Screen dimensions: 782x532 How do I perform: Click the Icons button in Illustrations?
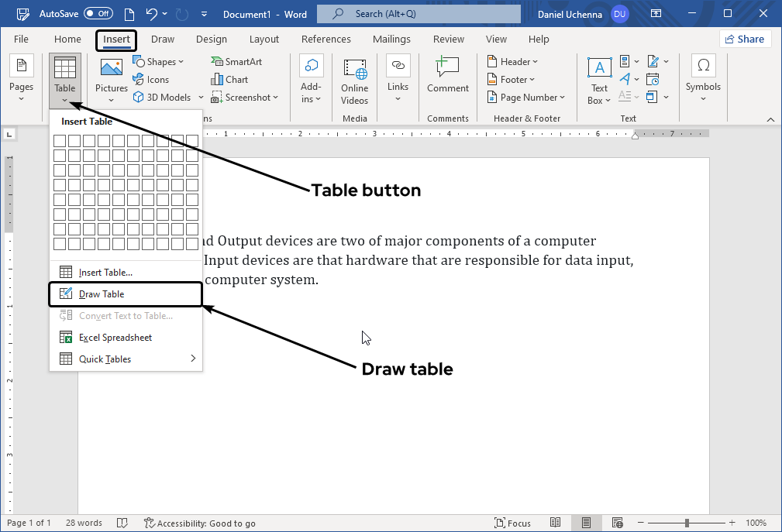click(x=151, y=80)
